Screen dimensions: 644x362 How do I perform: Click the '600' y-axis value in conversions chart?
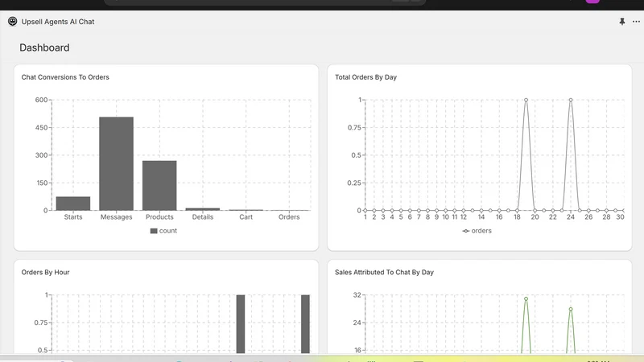pyautogui.click(x=41, y=100)
